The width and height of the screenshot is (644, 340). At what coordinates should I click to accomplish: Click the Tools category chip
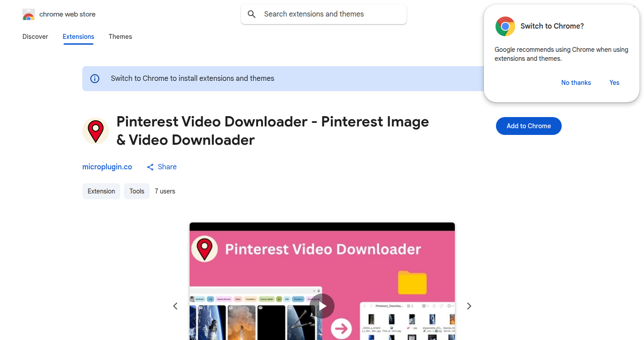pyautogui.click(x=137, y=191)
